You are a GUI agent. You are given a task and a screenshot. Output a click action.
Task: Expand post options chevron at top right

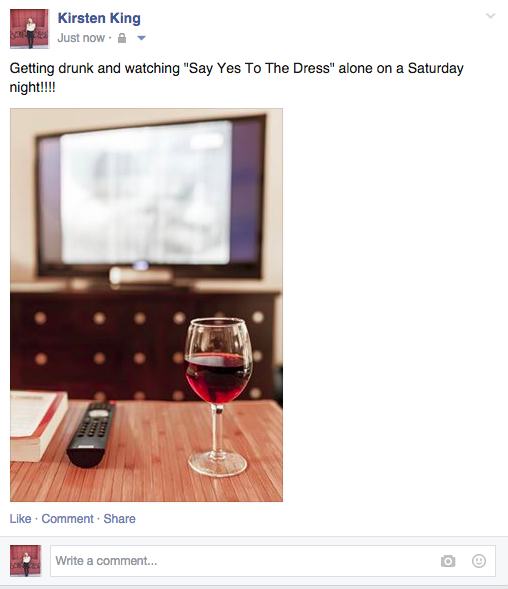(490, 16)
